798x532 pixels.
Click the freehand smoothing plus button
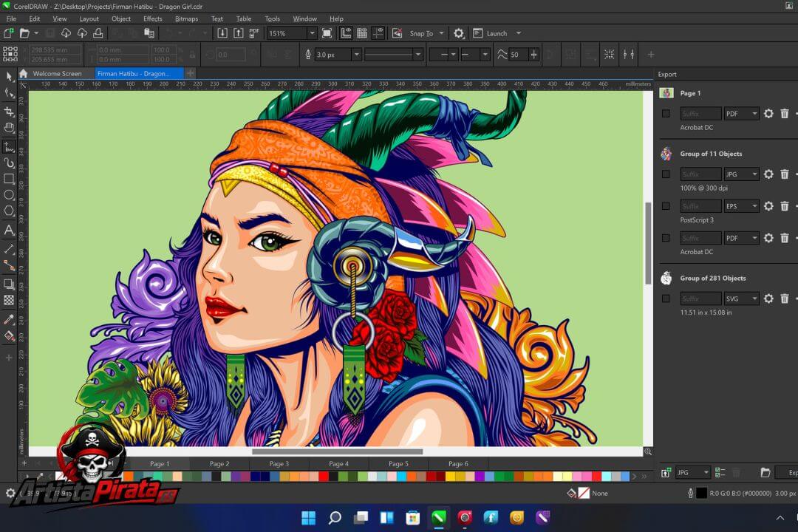click(533, 55)
